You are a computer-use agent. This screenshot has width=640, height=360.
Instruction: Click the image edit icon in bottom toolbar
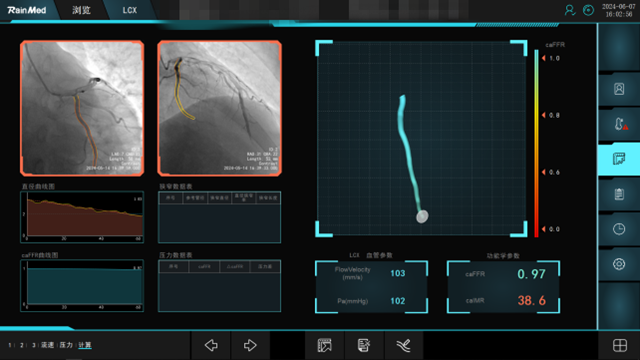coord(324,345)
